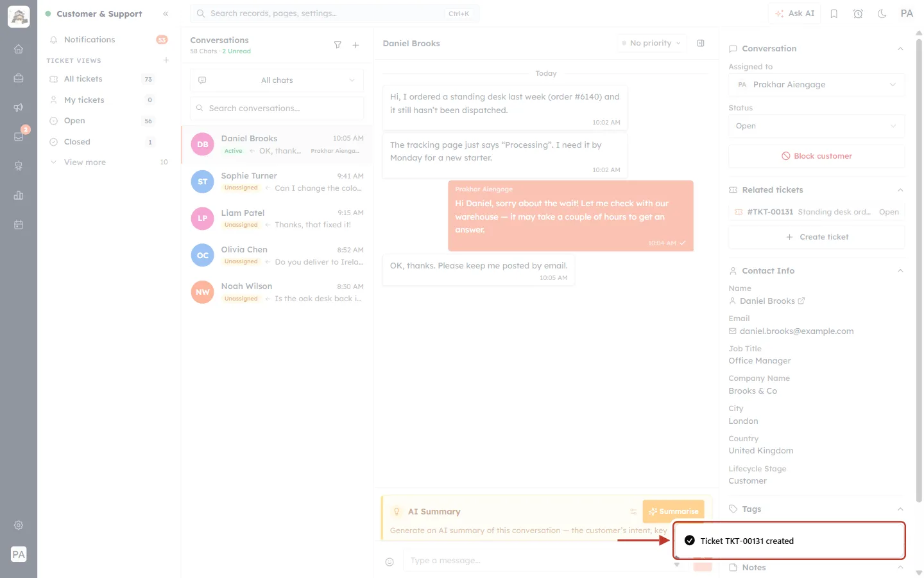Open related ticket #TKT-00131
This screenshot has width=924, height=578.
[x=817, y=212]
